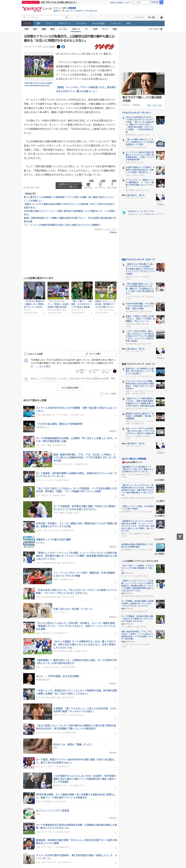Click Yahoo!ショッピング red badge at top
186x868 pixels.
coord(31,2)
